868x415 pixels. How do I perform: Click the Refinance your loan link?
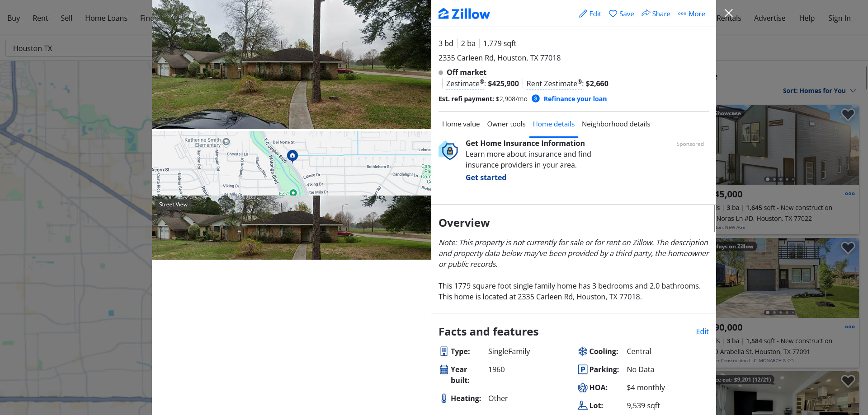[575, 99]
